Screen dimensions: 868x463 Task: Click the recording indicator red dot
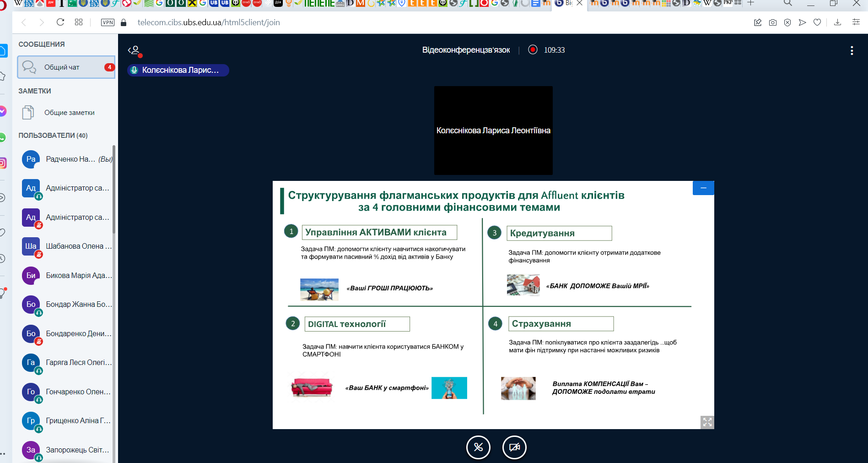click(x=533, y=49)
